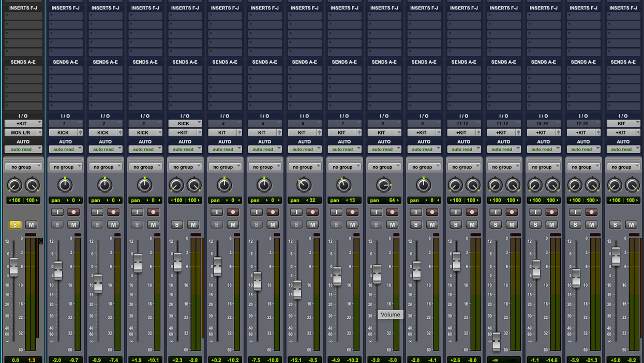Image resolution: width=644 pixels, height=363 pixels.
Task: Click the KIT output button on input 6 track
Action: [302, 133]
